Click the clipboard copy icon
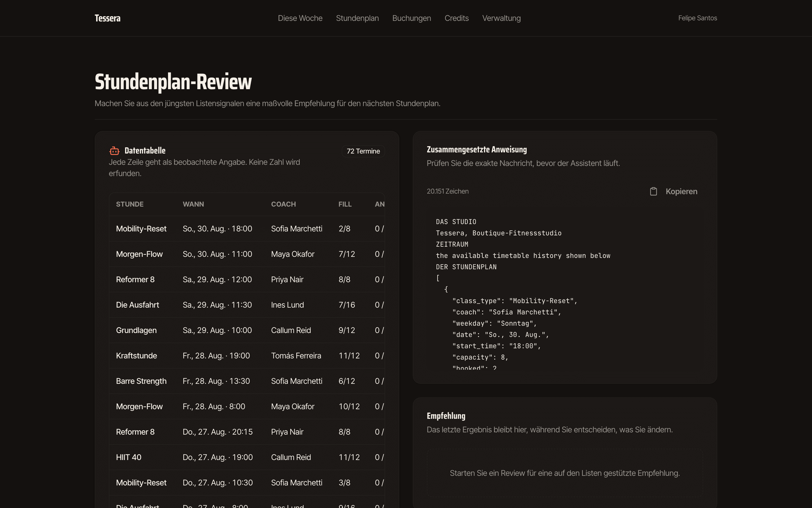812x508 pixels. tap(653, 192)
